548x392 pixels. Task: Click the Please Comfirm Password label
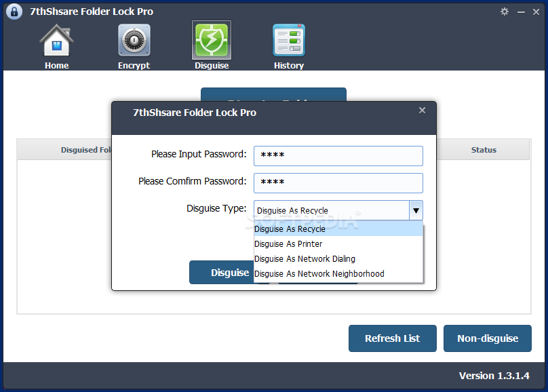click(192, 181)
